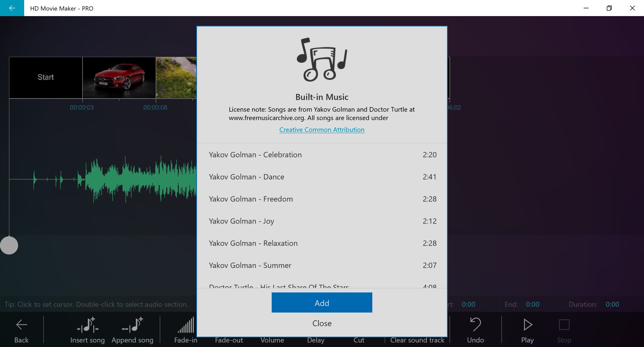Select the Cut tool
Screen dimensions: 644x347
[359, 340]
